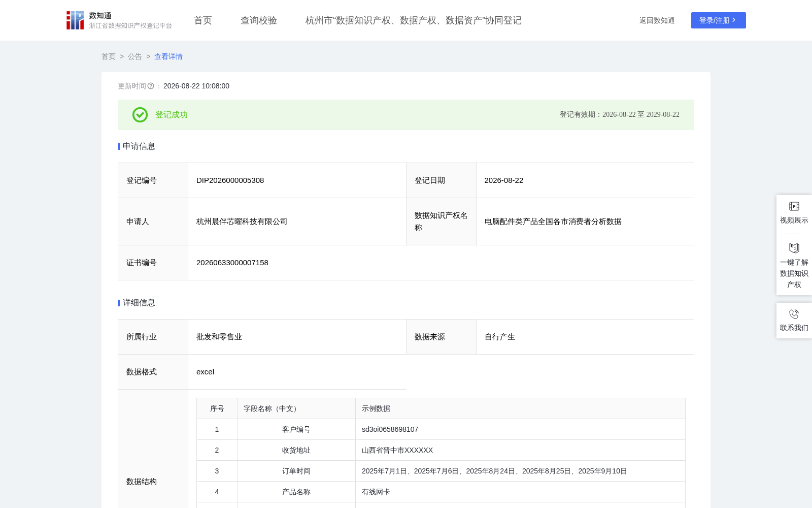Click the 数知通 platform logo
Viewport: 812px width, 508px height.
pyautogui.click(x=119, y=20)
